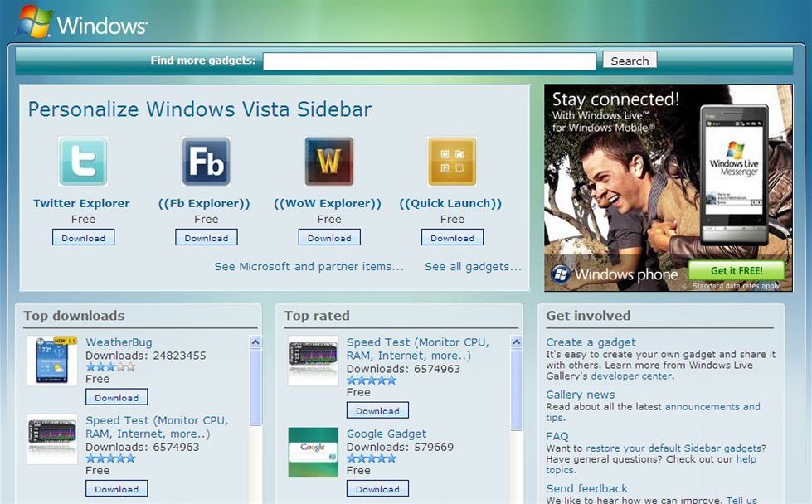Viewport: 812px width, 504px height.
Task: Click the Twitter Explorer gadget icon
Action: tap(83, 162)
